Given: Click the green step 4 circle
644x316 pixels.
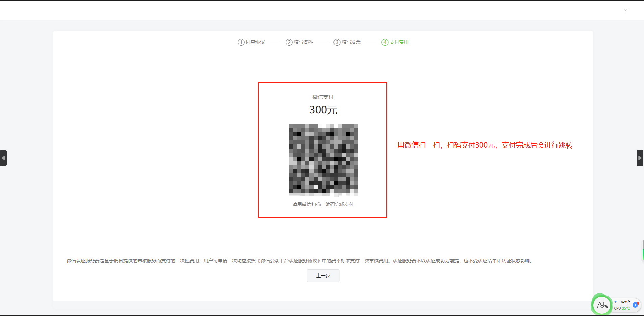Looking at the screenshot, I should pyautogui.click(x=385, y=42).
